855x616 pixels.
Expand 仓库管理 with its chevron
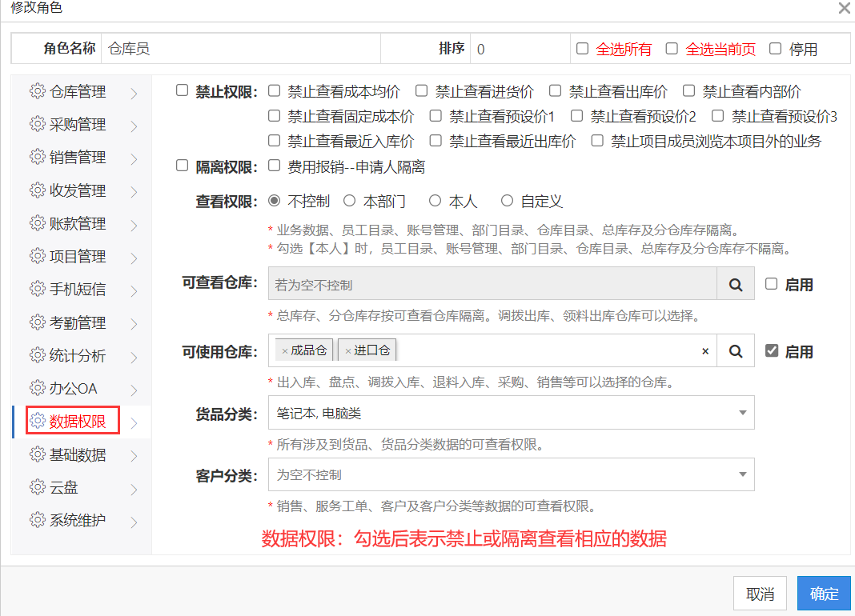[134, 94]
